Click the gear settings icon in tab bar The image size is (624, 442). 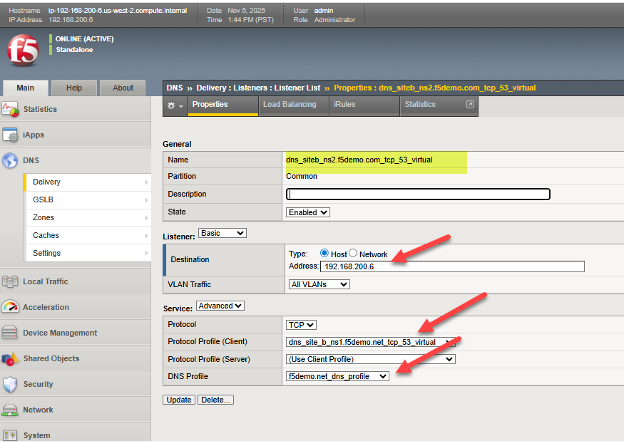[173, 105]
